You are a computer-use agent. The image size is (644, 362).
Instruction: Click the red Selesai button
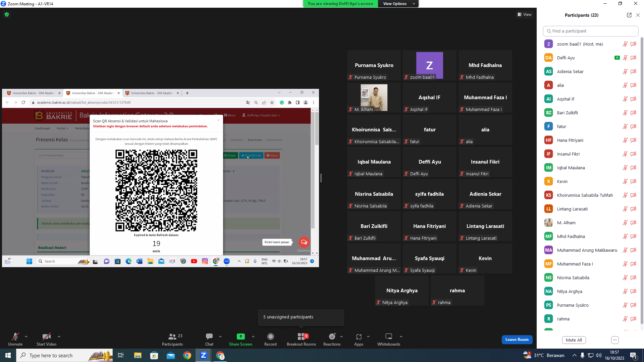coord(272,156)
